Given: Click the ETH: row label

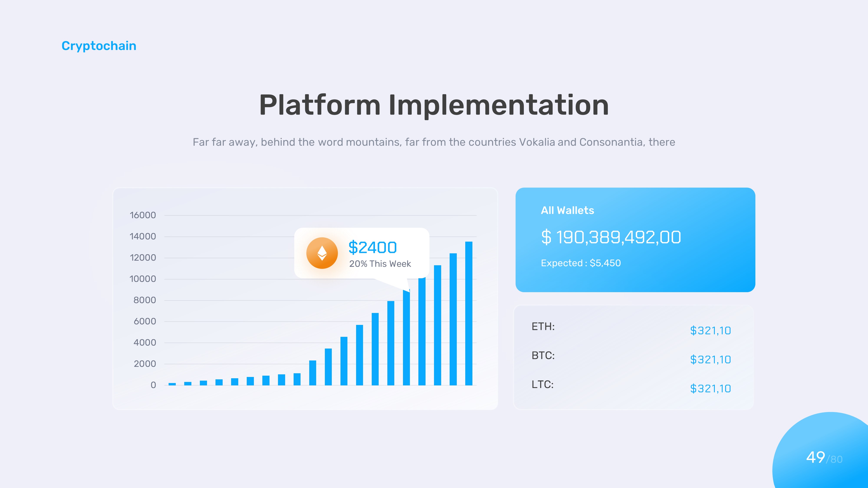Looking at the screenshot, I should tap(543, 326).
